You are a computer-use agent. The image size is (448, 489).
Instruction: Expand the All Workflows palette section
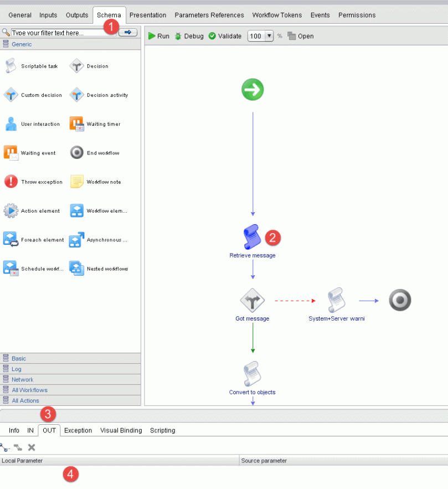tap(29, 390)
